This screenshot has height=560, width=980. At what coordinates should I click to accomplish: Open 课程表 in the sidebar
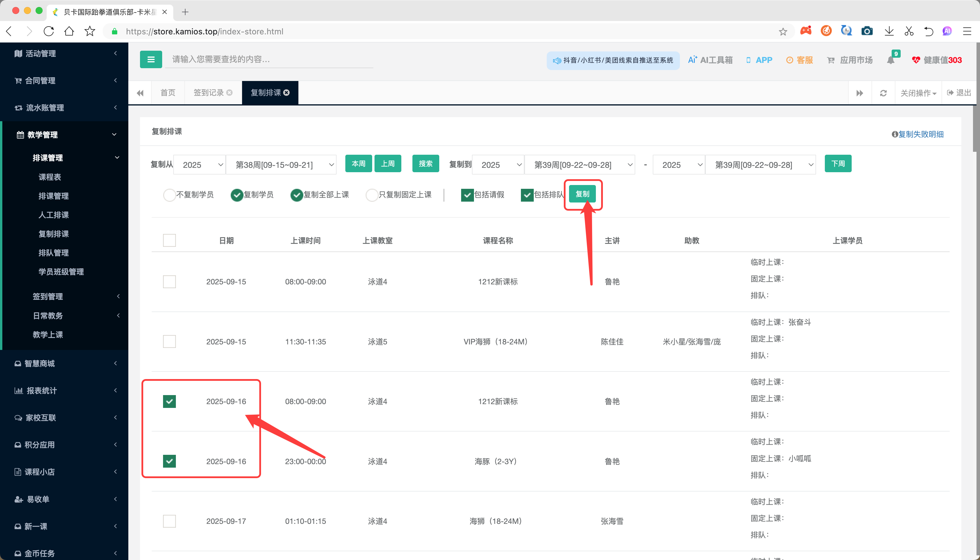tap(50, 177)
